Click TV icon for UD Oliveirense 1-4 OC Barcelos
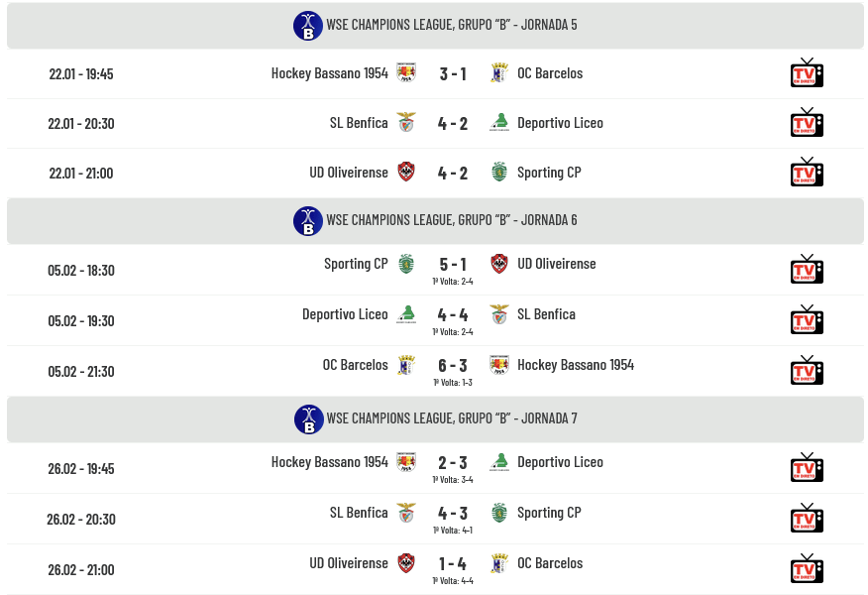Image resolution: width=868 pixels, height=595 pixels. [807, 569]
